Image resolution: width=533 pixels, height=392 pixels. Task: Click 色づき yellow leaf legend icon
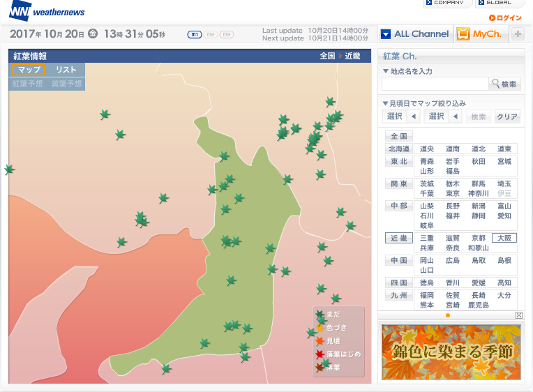pos(320,328)
